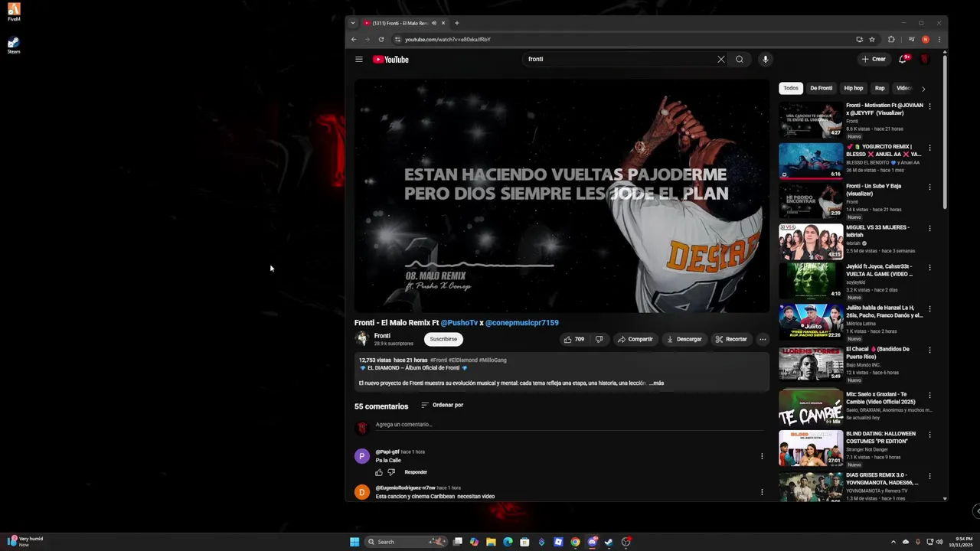Open the Fronti channel name link
Screen dimensions: 980x551
point(382,335)
